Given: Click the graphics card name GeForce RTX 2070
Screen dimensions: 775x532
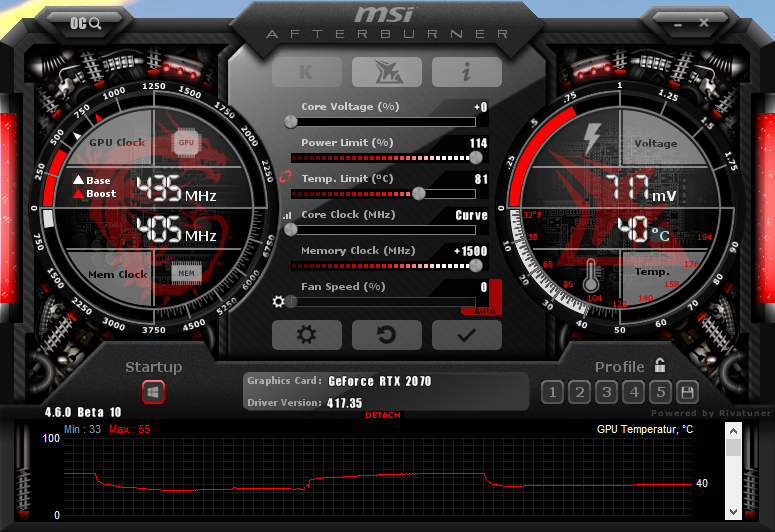Looking at the screenshot, I should 380,381.
